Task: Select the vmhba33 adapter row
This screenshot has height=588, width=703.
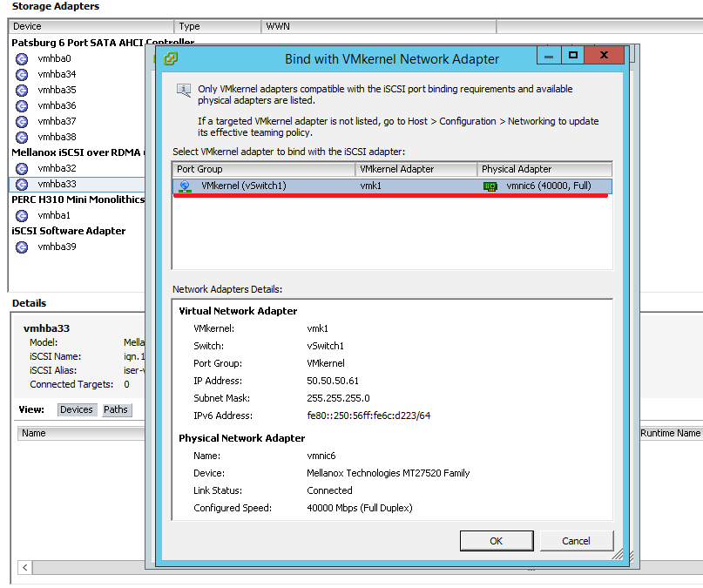Action: [57, 185]
